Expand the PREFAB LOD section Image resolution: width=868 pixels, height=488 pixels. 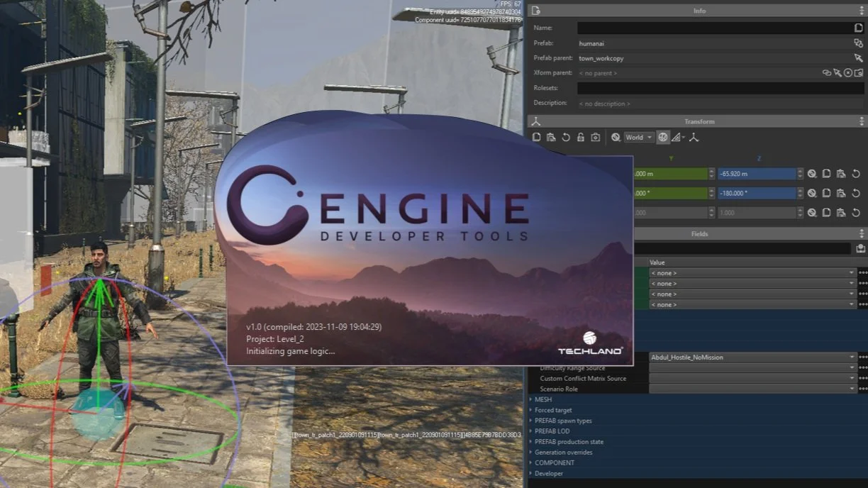coord(531,431)
